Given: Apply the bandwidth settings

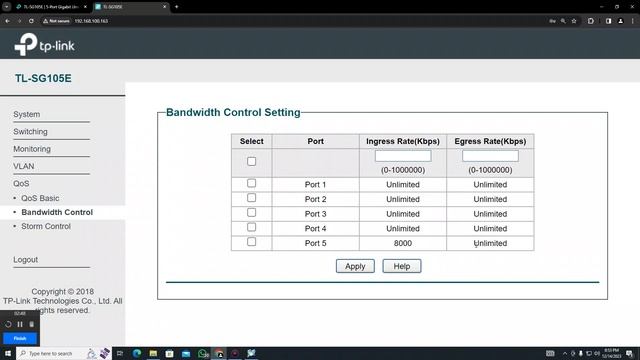Looking at the screenshot, I should tap(355, 266).
